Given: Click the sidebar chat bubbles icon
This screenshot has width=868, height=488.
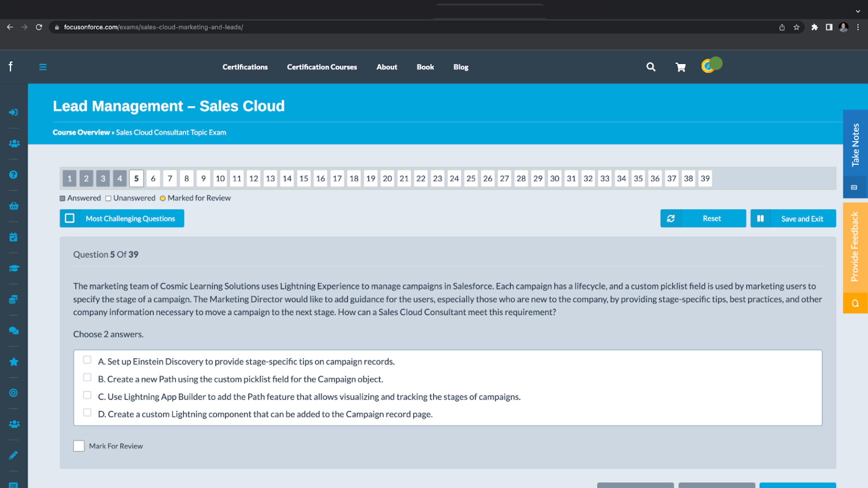Looking at the screenshot, I should click(13, 330).
